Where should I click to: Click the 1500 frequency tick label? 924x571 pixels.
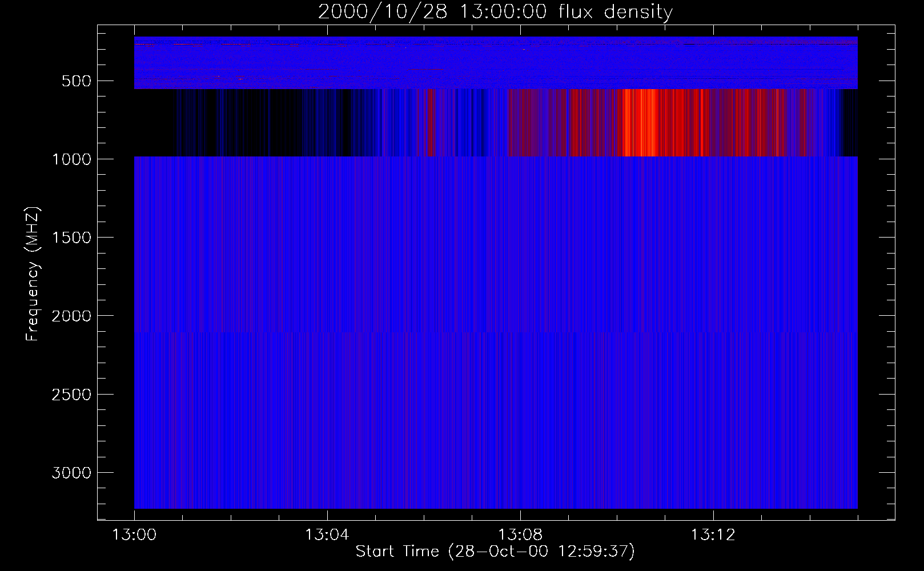71,238
